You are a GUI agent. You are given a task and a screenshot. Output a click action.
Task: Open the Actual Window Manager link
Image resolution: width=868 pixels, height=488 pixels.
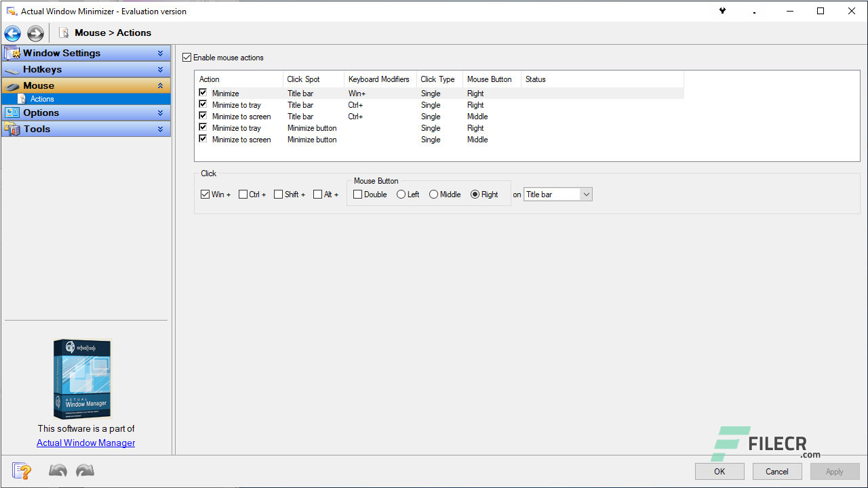[86, 443]
